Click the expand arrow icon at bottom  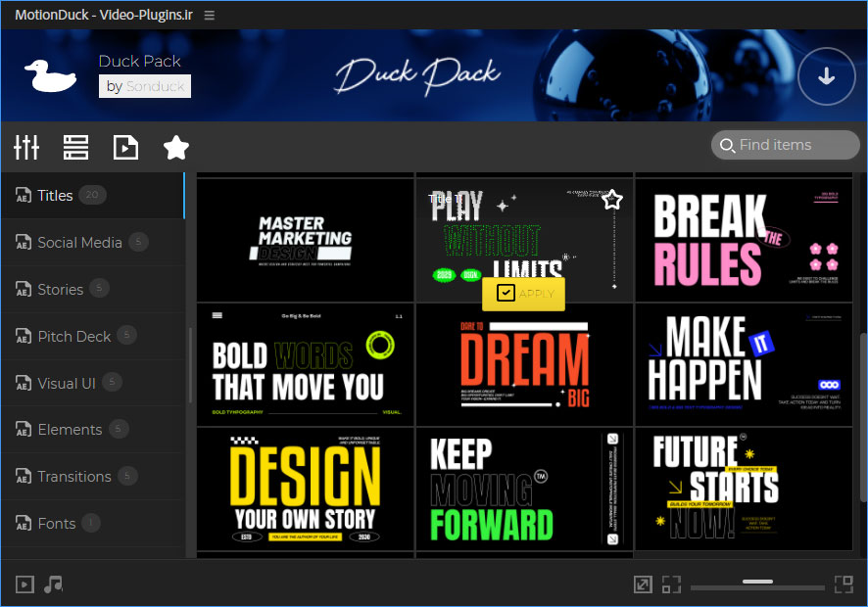click(x=643, y=584)
